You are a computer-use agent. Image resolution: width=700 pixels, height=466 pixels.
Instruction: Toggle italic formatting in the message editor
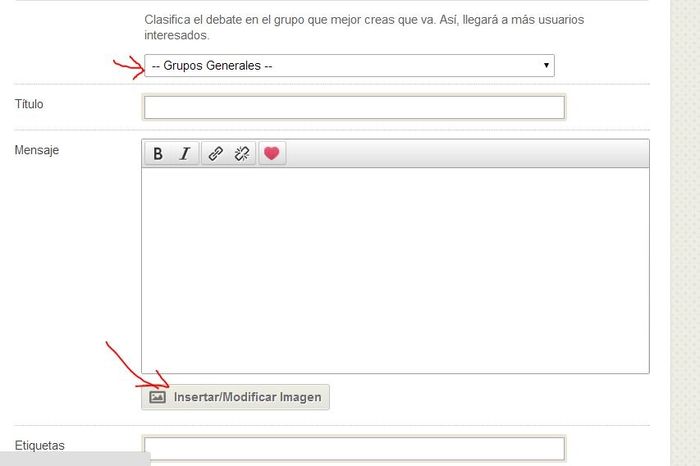coord(184,154)
